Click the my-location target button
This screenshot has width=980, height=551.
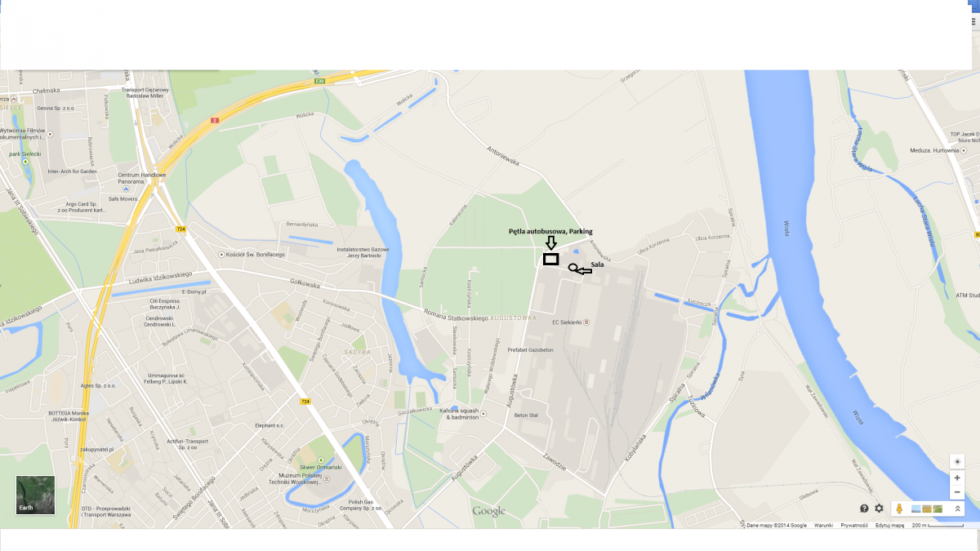click(957, 461)
